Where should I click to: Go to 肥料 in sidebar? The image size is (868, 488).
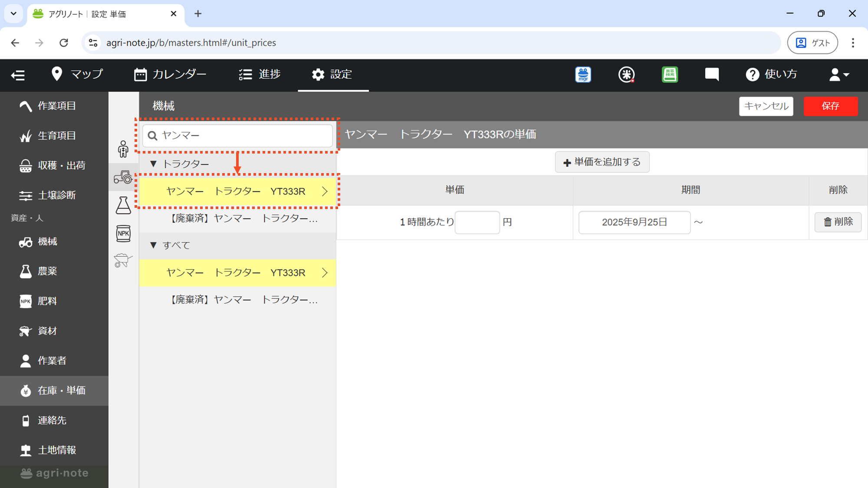point(54,301)
